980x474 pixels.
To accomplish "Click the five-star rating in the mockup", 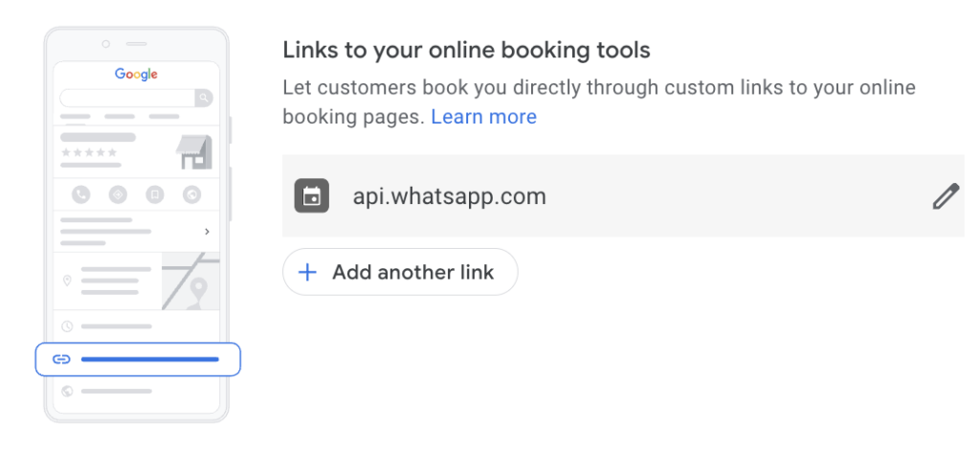I will [89, 152].
